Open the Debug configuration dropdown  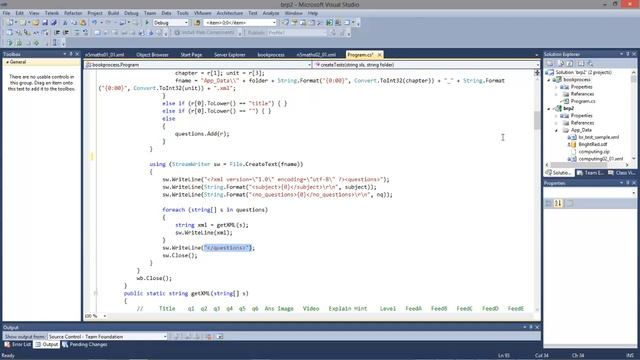(x=187, y=23)
